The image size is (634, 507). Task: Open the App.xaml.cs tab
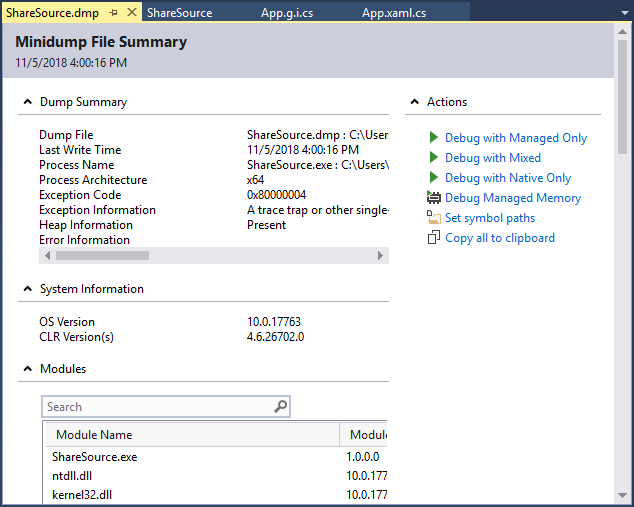(x=393, y=13)
